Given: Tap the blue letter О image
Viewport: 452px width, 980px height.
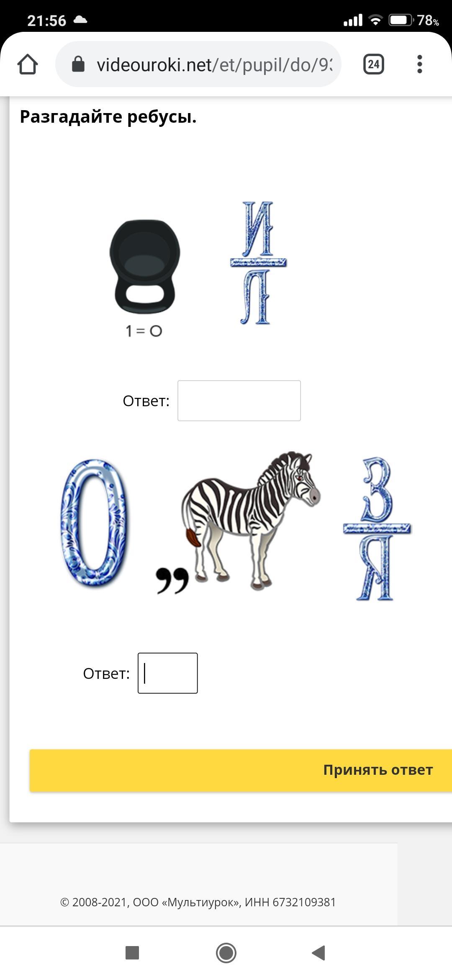Looking at the screenshot, I should [94, 522].
